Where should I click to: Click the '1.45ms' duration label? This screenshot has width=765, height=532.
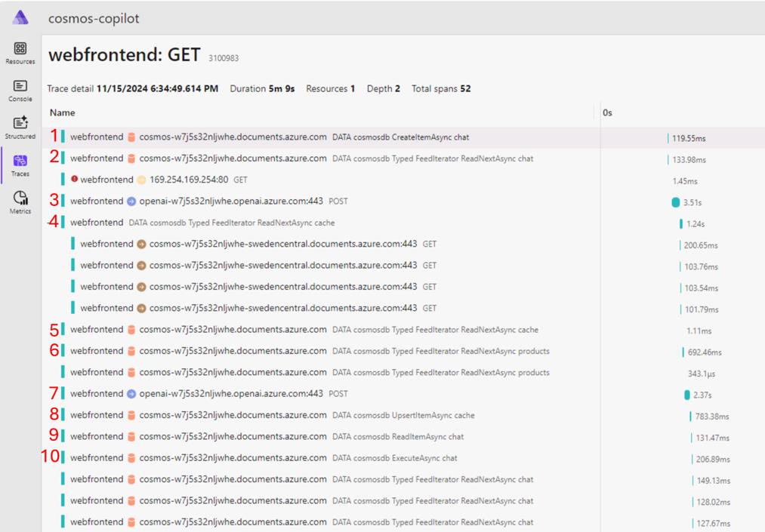685,181
